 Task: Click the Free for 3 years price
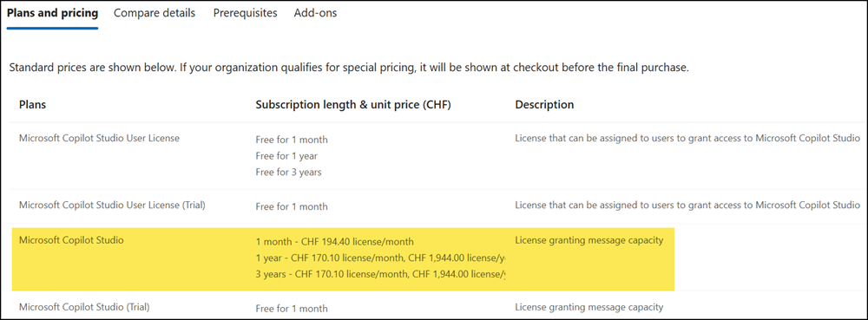[288, 172]
